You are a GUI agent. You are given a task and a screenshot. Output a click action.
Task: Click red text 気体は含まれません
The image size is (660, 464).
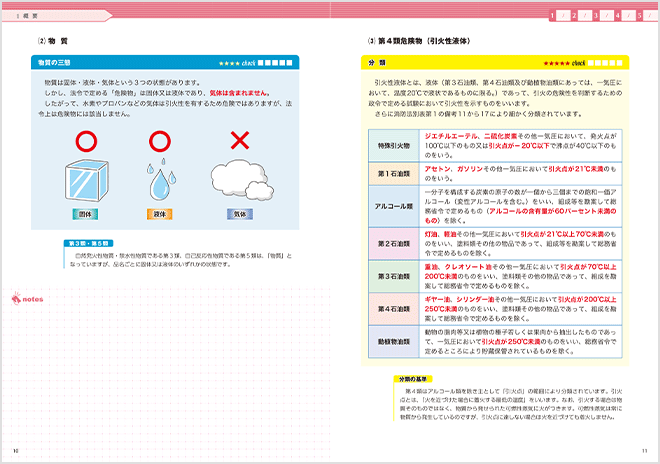[x=238, y=93]
